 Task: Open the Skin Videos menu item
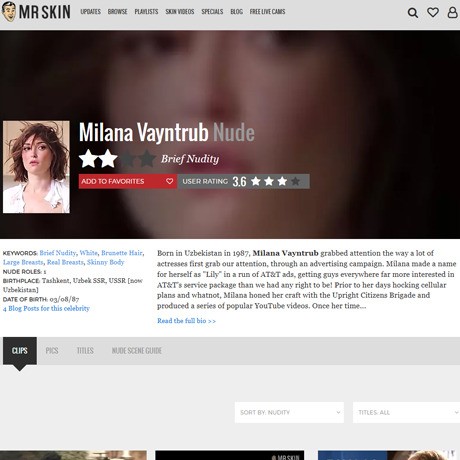coord(180,12)
